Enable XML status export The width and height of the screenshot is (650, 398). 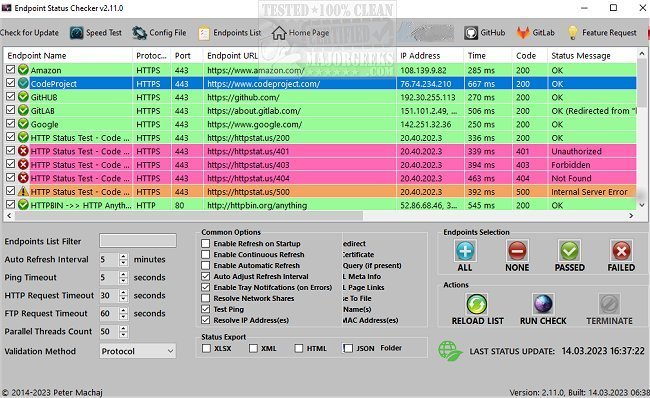[x=253, y=348]
